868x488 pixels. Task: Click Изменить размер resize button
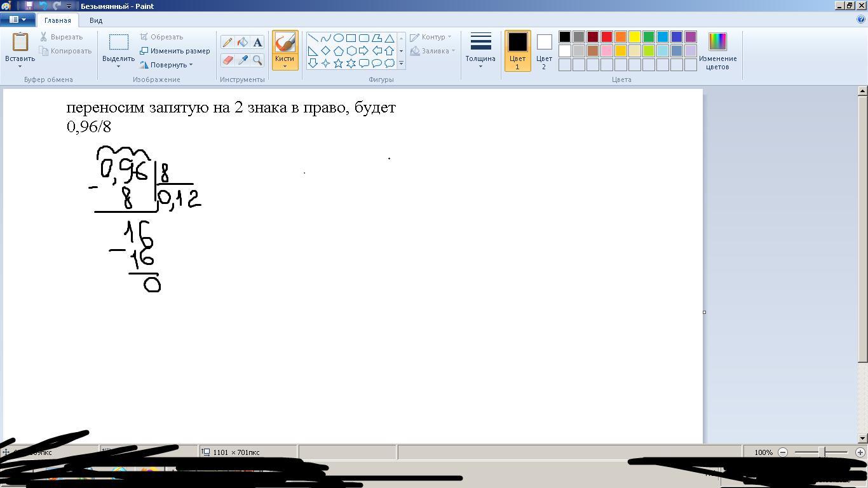click(175, 51)
